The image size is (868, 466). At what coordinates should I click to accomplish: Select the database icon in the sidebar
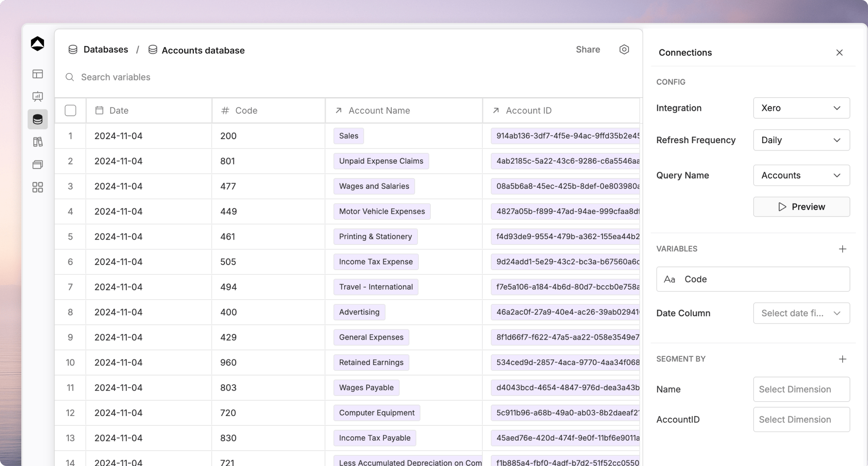37,119
